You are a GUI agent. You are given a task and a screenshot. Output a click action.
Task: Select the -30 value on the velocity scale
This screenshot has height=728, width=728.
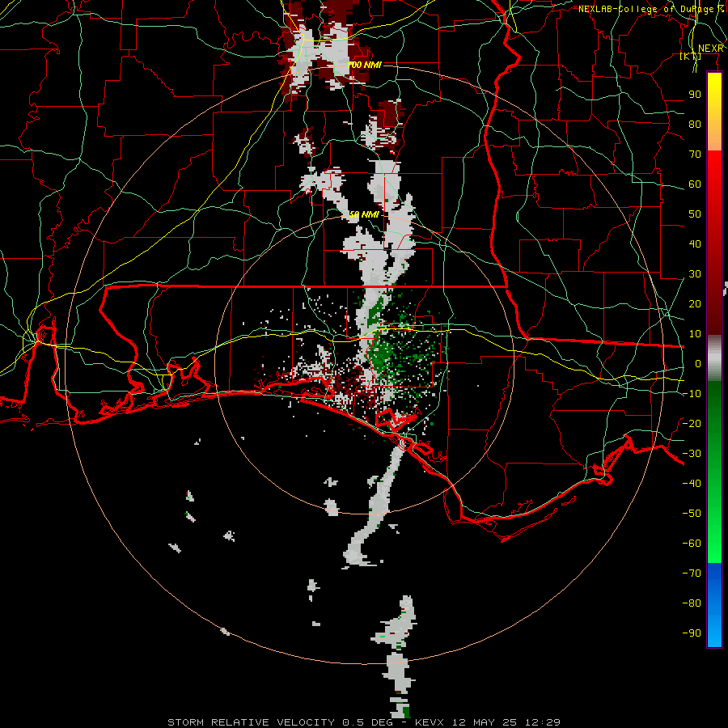point(692,454)
